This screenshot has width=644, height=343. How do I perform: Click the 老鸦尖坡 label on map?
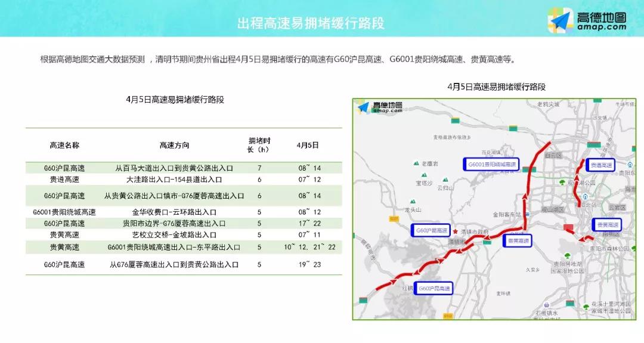point(549,104)
